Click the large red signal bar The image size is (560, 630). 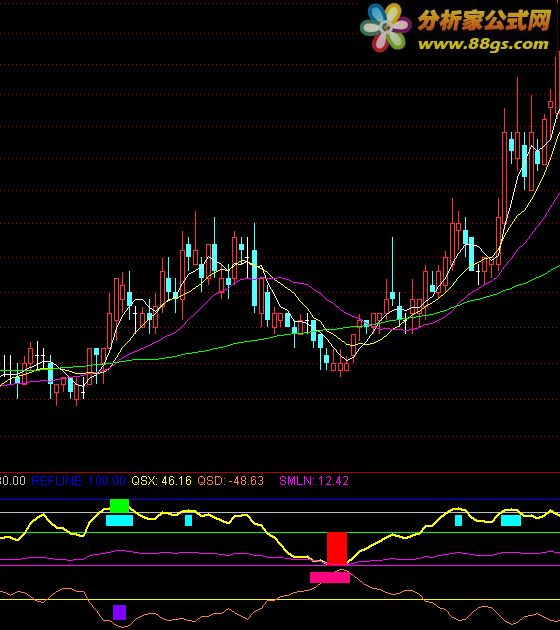[337, 548]
